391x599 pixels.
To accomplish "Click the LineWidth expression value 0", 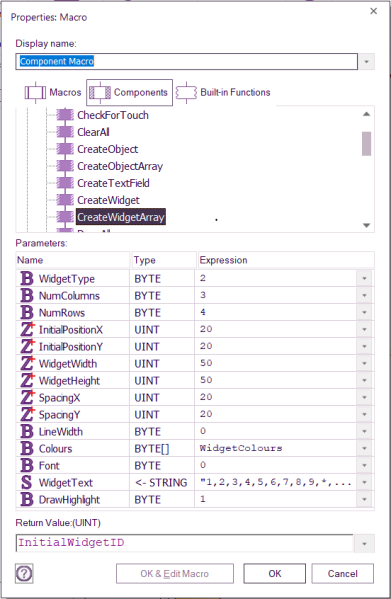I will (x=203, y=431).
